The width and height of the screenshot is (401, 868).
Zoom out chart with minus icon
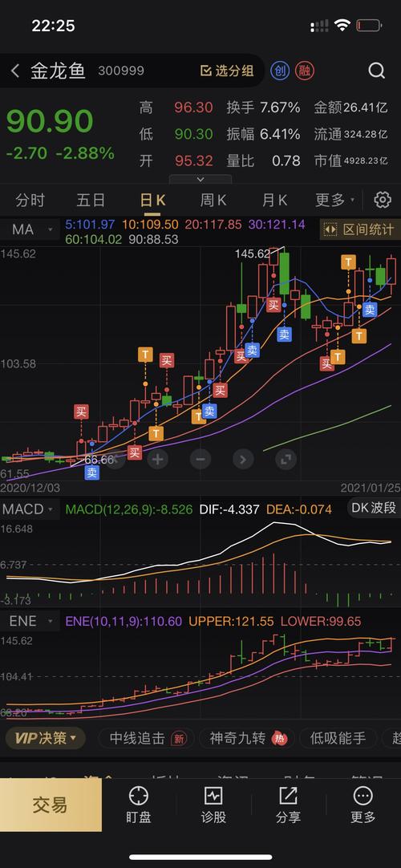[200, 459]
